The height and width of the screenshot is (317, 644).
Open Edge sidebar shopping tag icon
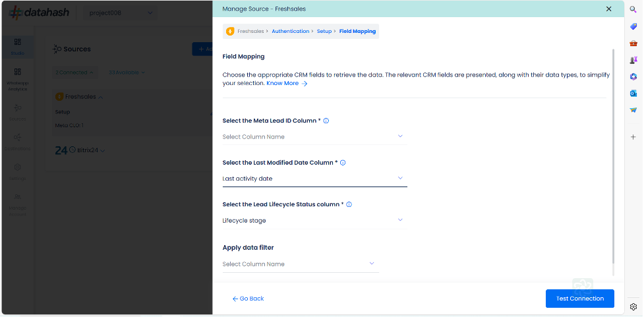(x=633, y=26)
